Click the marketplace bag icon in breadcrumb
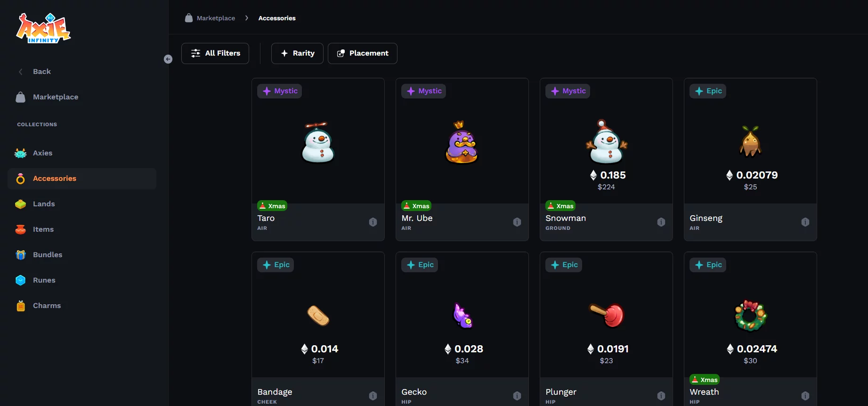The image size is (868, 406). (189, 18)
